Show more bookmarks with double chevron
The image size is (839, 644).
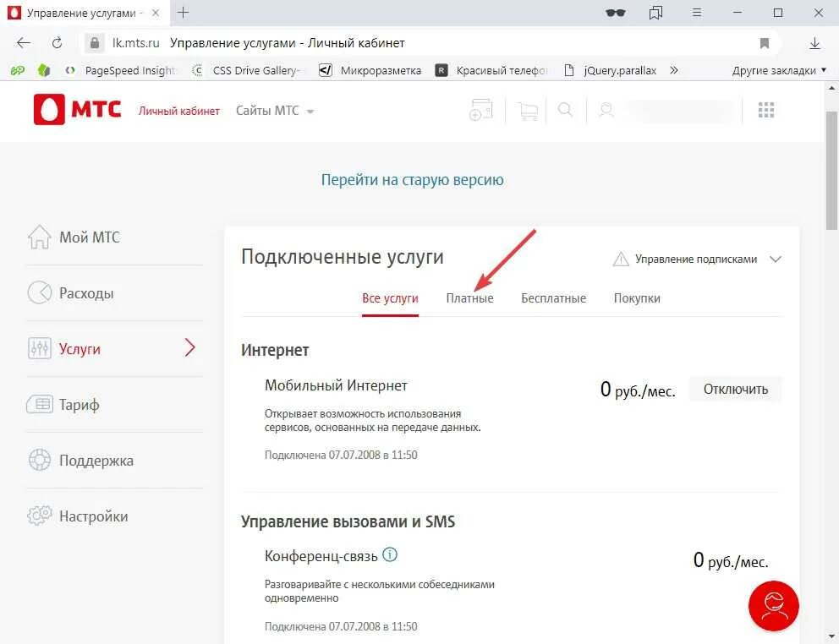[x=674, y=70]
